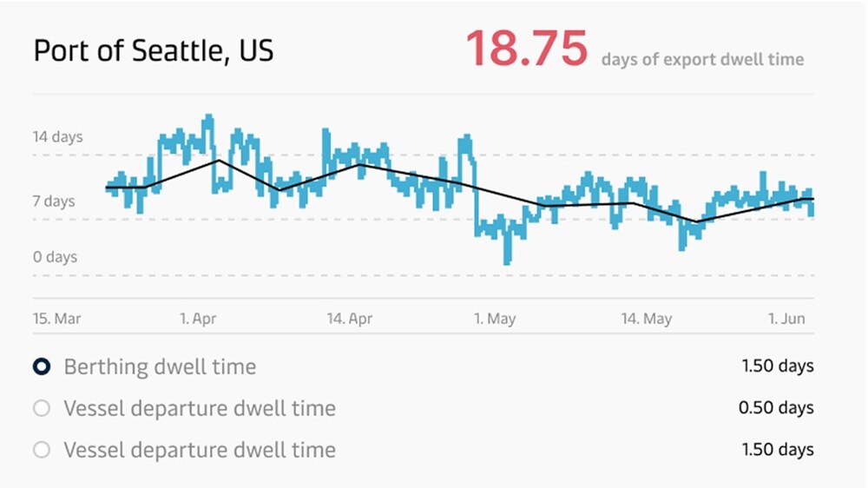The image size is (868, 488).
Task: Click the 15. Mar date on the axis
Action: click(x=56, y=319)
